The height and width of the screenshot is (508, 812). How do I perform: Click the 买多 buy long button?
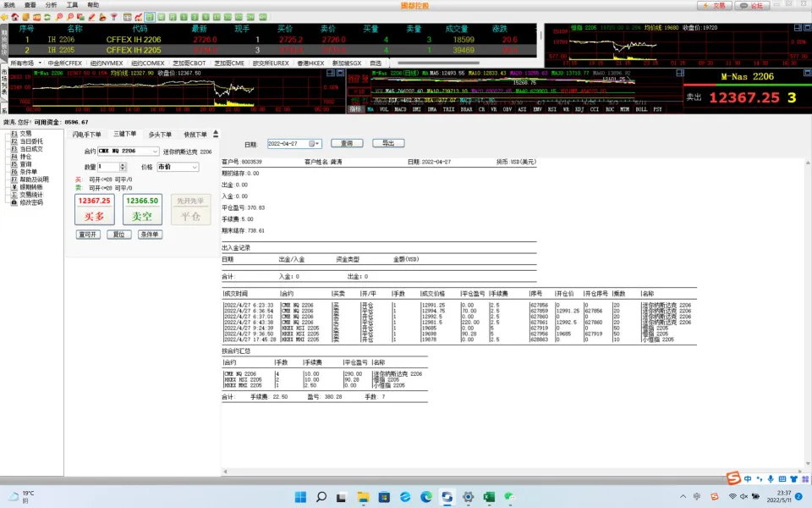click(94, 209)
